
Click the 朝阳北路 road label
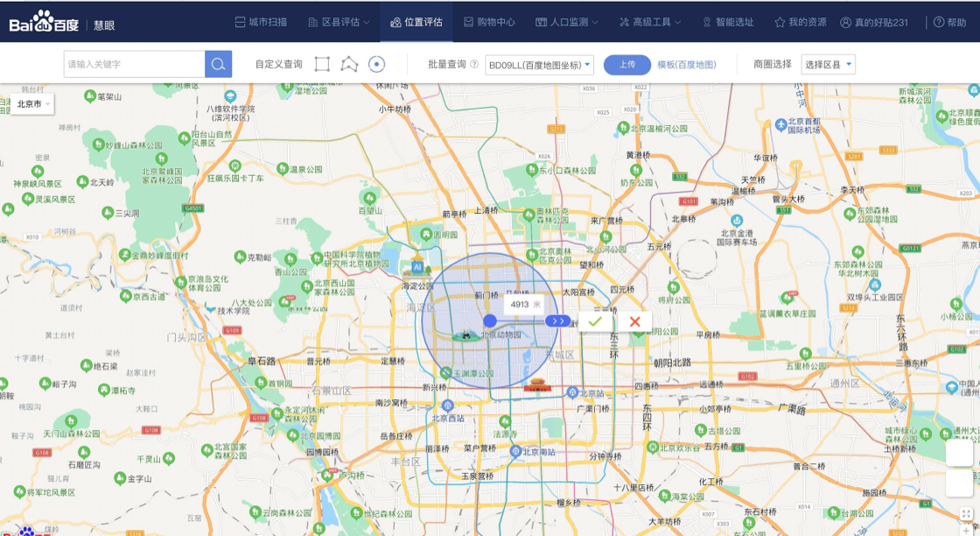click(673, 362)
